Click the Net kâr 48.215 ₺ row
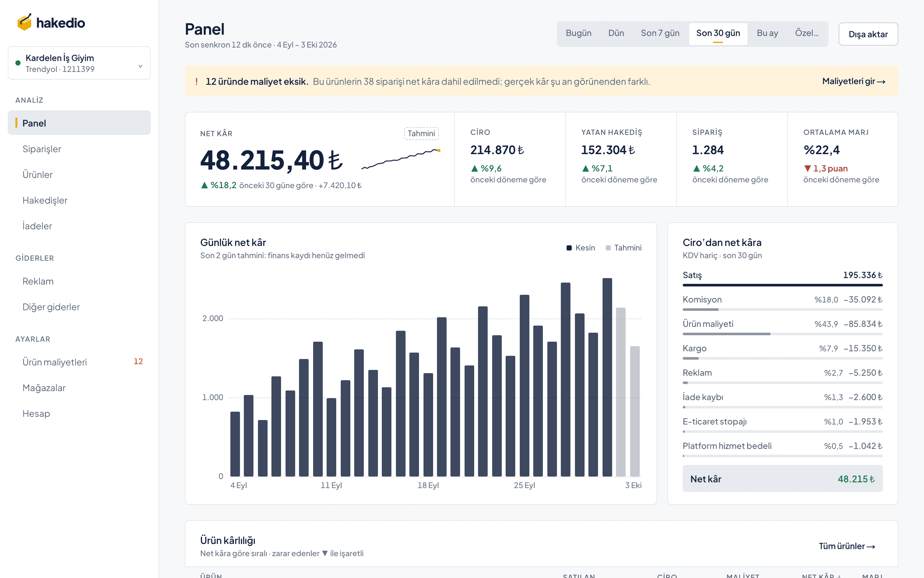Screen dimensions: 924x578 tap(782, 478)
